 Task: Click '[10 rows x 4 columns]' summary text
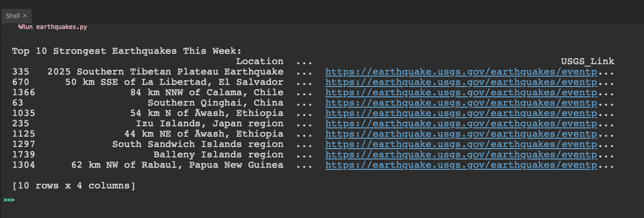coord(74,185)
